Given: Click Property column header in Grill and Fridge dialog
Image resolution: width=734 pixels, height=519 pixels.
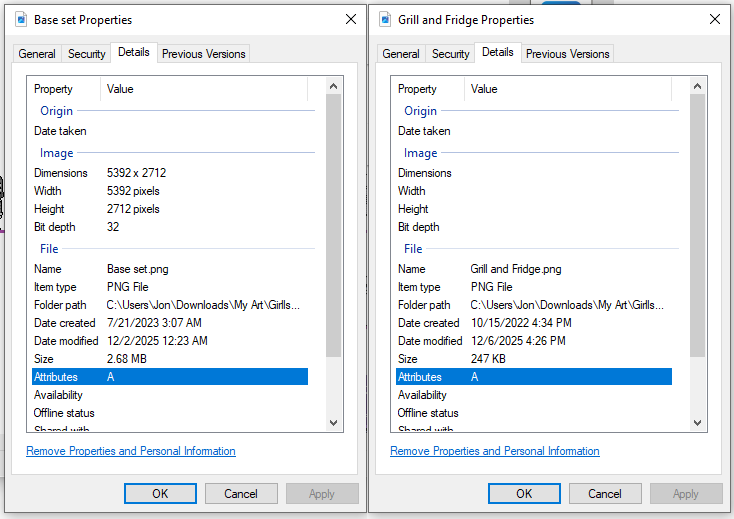Looking at the screenshot, I should pyautogui.click(x=428, y=89).
